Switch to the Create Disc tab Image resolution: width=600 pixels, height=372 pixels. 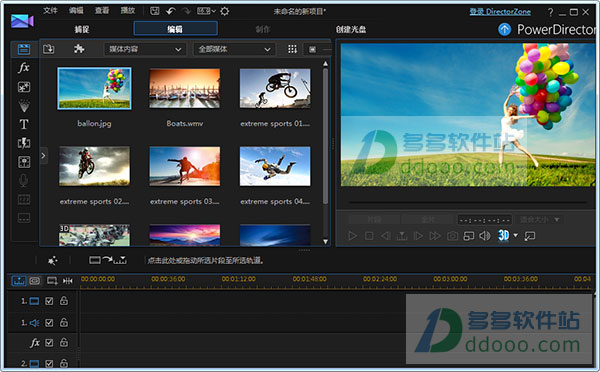coord(351,29)
